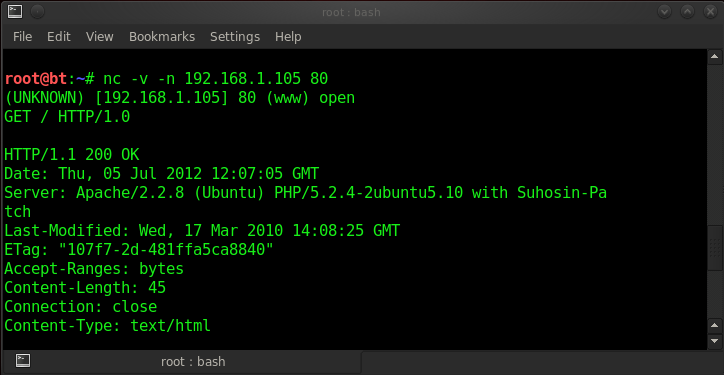
Task: Click the terminal icon on the bash tab
Action: (x=23, y=361)
